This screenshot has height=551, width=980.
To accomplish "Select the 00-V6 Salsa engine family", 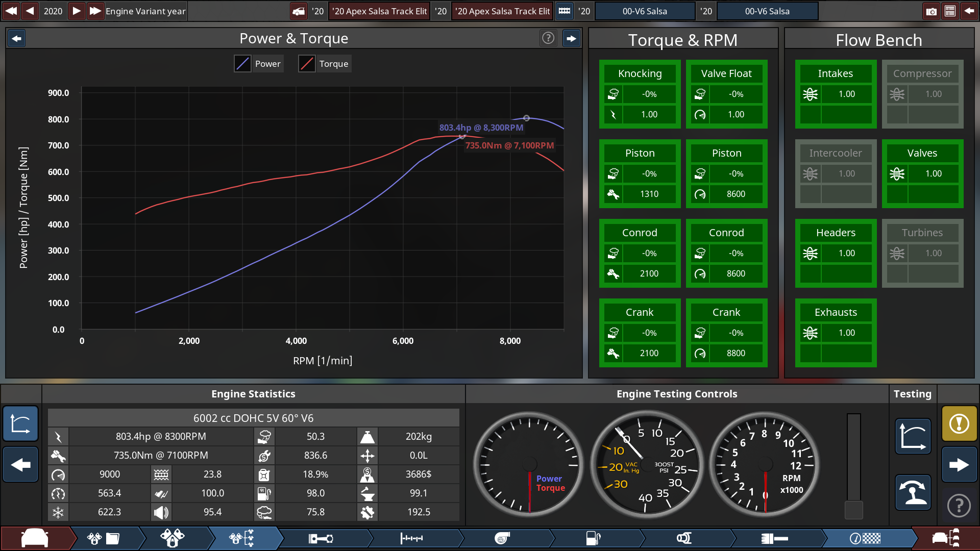I will tap(645, 11).
